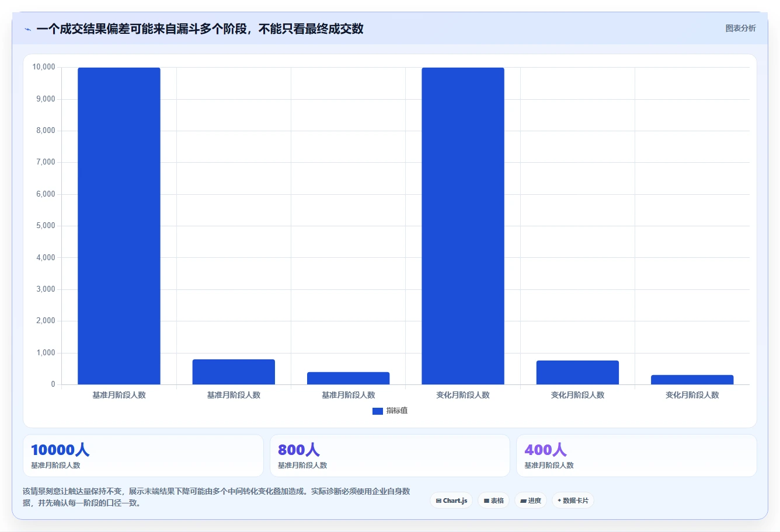This screenshot has width=780, height=532.
Task: Click the shortest 变化月 bar near 300
Action: coord(692,380)
